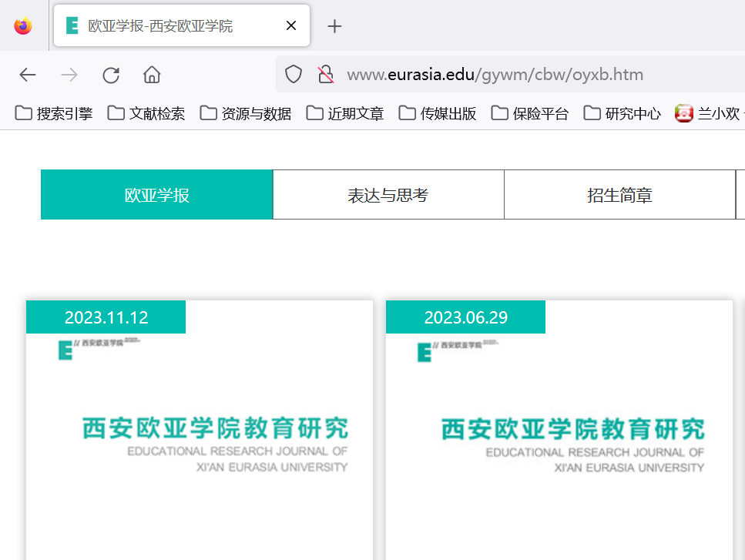Screen dimensions: 745x560
Task: Open a new browser tab
Action: (334, 26)
